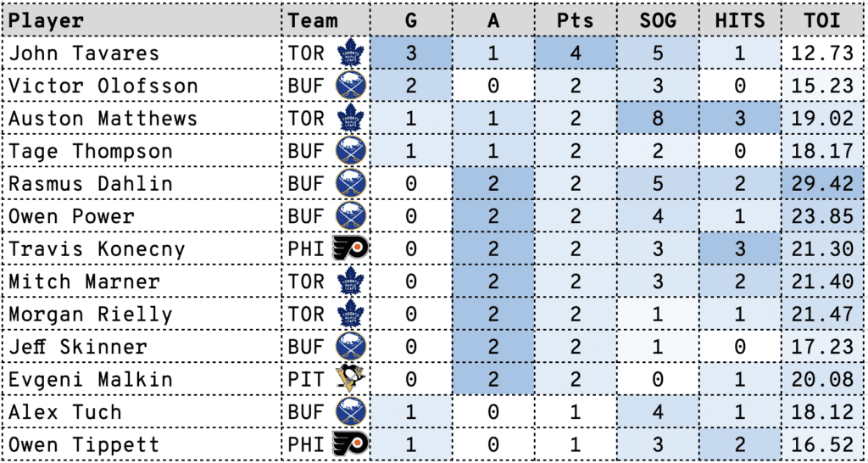
Task: Click the Maple Leafs logo beside John Tavares
Action: tap(350, 53)
